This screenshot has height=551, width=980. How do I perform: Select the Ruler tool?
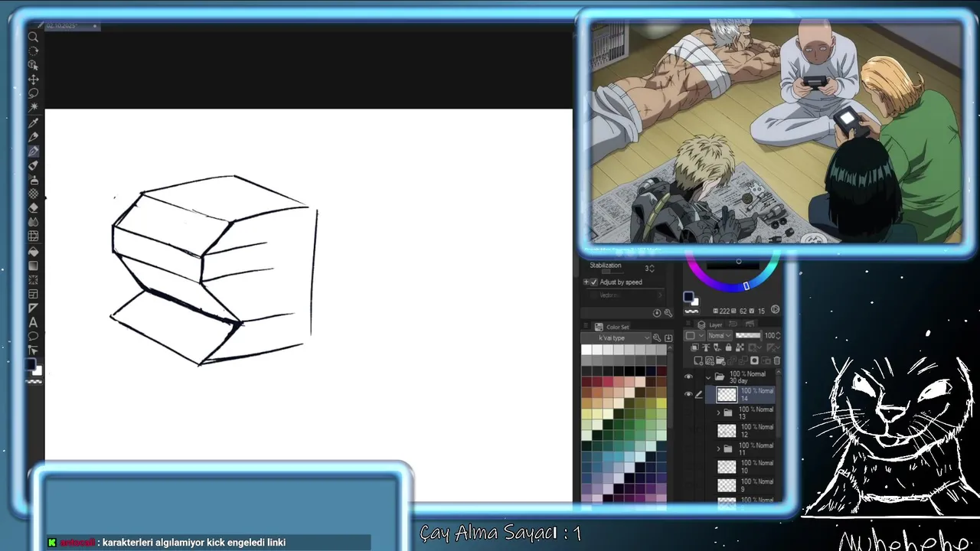(x=33, y=308)
